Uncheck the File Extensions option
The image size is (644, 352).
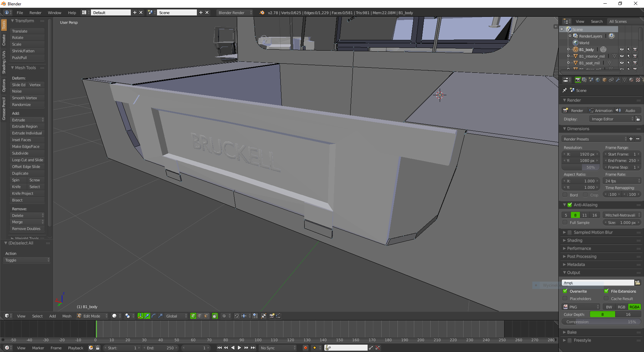[606, 291]
